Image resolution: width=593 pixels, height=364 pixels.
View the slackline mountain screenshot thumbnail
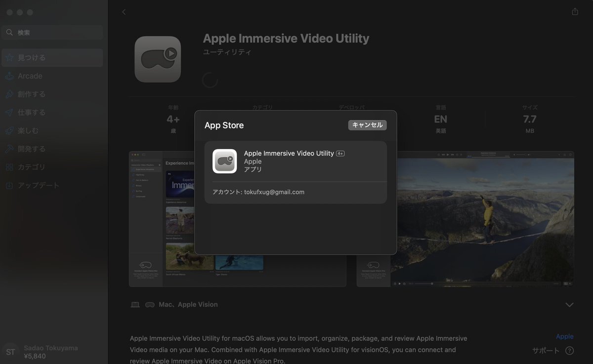coord(466,219)
